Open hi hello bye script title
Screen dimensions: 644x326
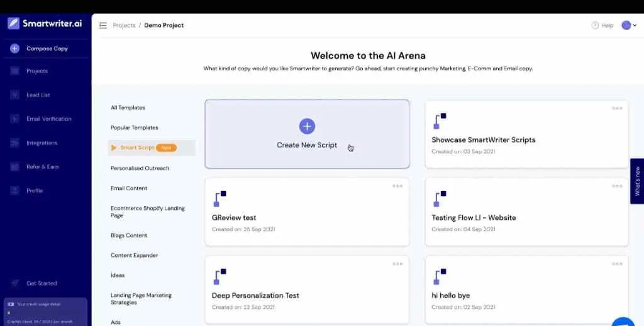(x=450, y=295)
